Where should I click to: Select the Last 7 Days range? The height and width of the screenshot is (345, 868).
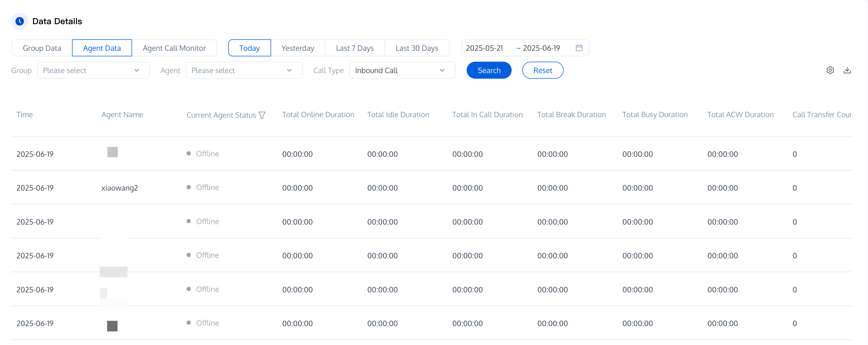tap(355, 48)
